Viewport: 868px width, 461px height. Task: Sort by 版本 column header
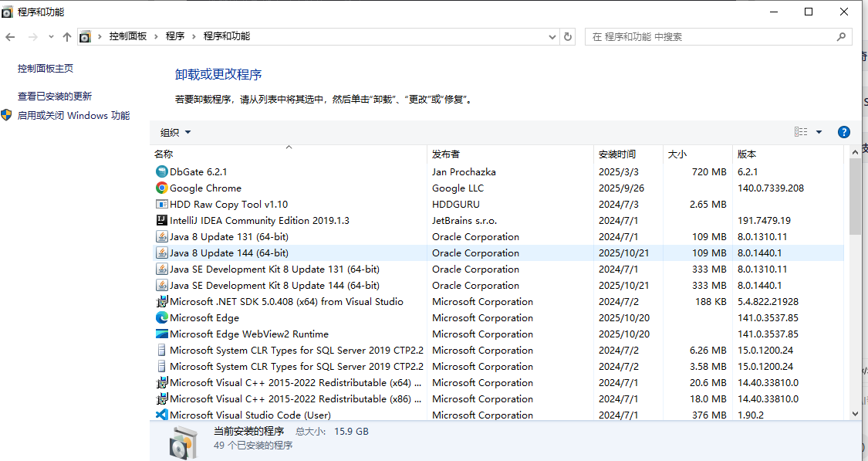[x=789, y=154]
